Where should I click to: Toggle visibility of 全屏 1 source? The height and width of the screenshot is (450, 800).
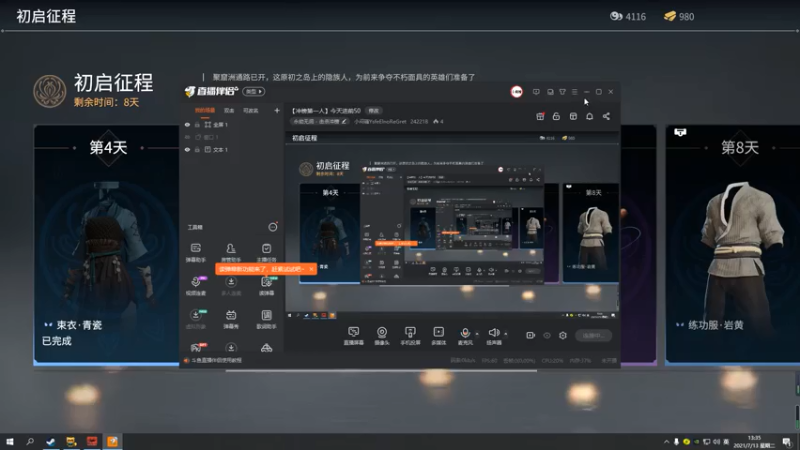tap(187, 124)
